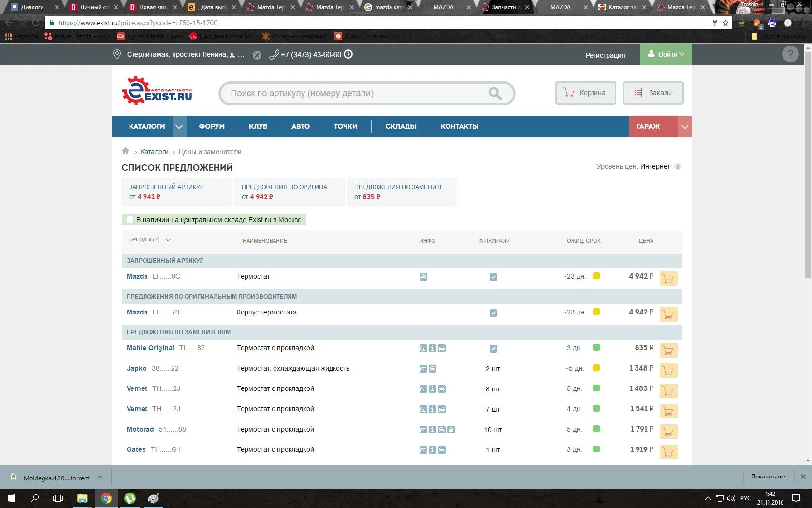Open the Бренды (7) filter dropdown

149,240
